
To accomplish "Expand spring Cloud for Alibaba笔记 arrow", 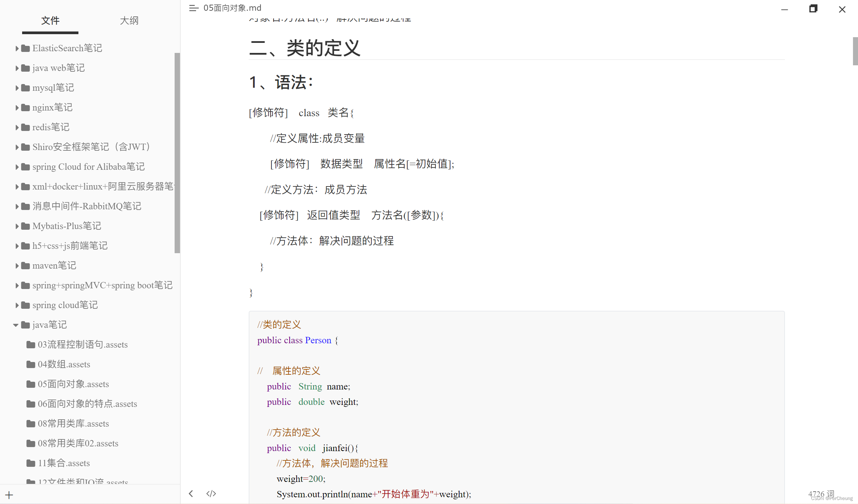I will [x=17, y=167].
